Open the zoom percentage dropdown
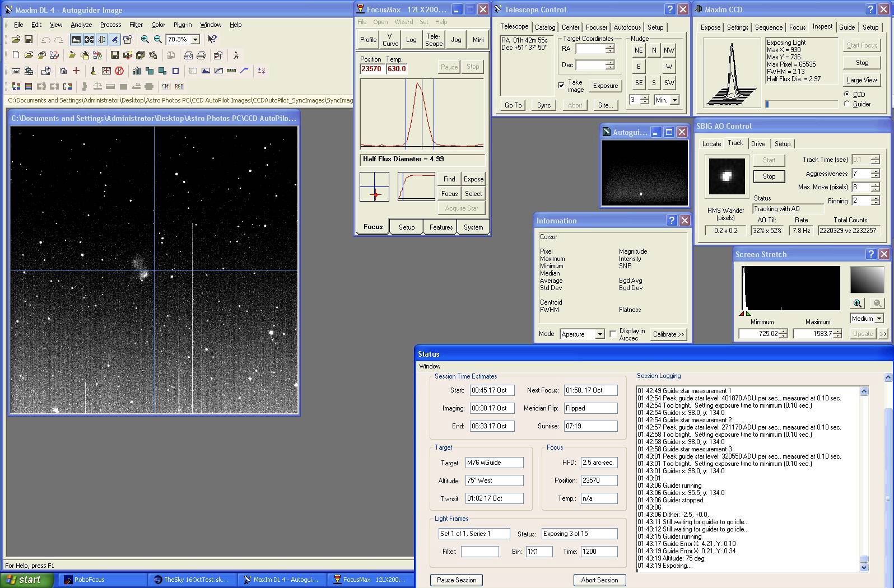The image size is (894, 588). pyautogui.click(x=195, y=39)
